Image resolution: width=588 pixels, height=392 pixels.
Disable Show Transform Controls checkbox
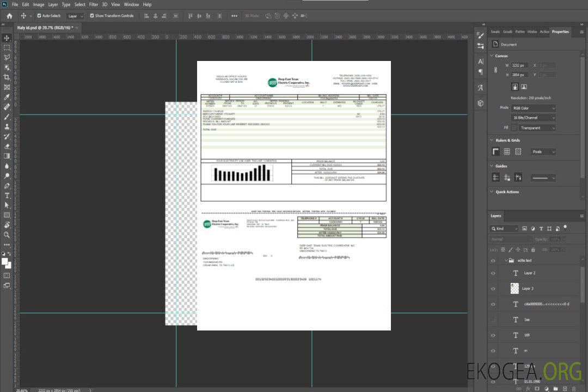coord(91,16)
